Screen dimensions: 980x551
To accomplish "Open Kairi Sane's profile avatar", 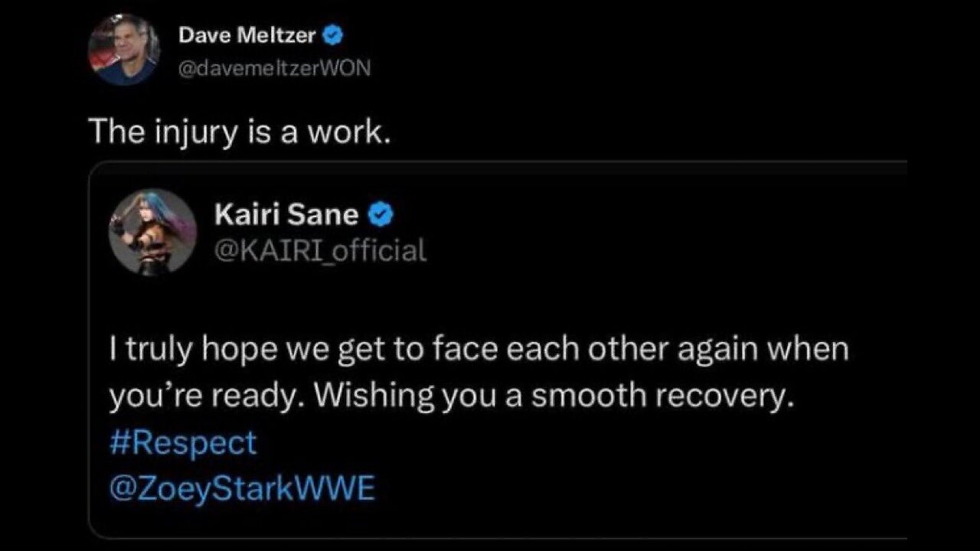I will pos(152,231).
